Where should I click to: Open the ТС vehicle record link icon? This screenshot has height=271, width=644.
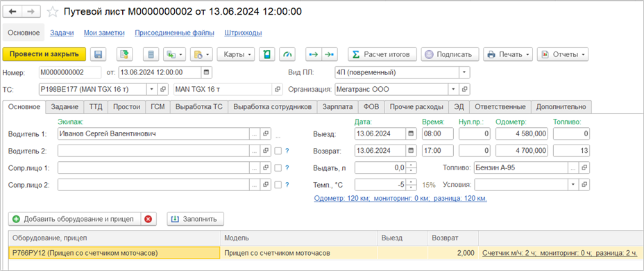(162, 89)
